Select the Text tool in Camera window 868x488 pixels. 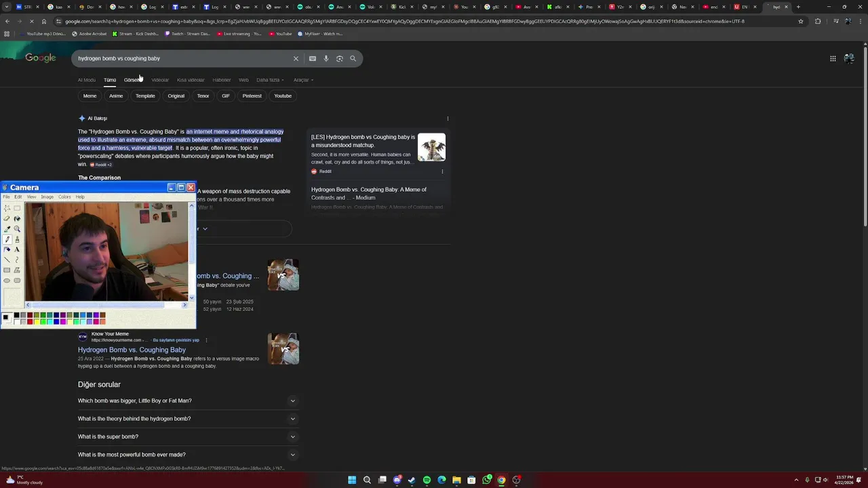pos(17,249)
